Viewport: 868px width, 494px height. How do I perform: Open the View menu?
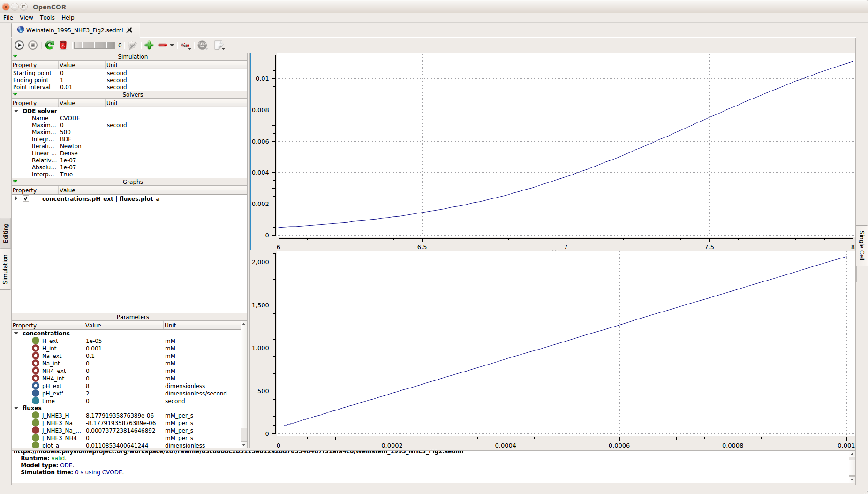(x=26, y=18)
